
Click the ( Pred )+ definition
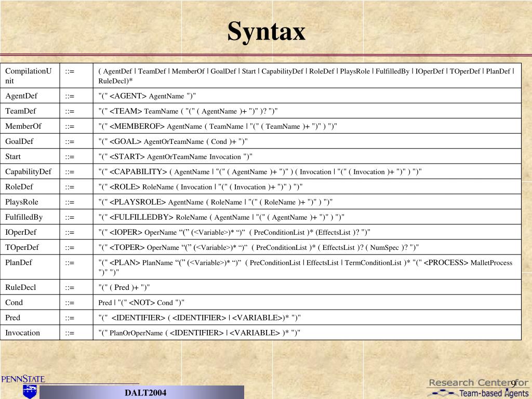[124, 287]
